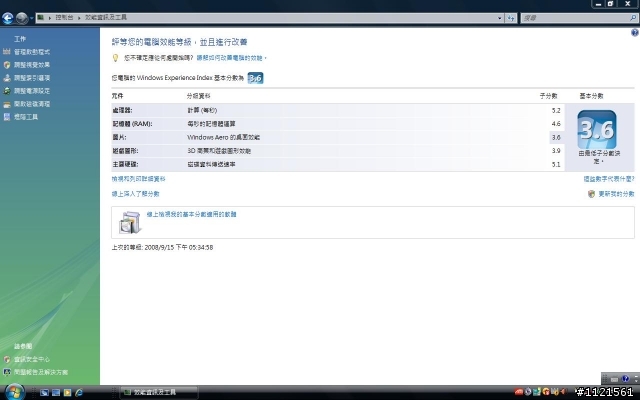640x400 pixels.
Task: Click the 5.2 processor subscore
Action: tap(556, 110)
